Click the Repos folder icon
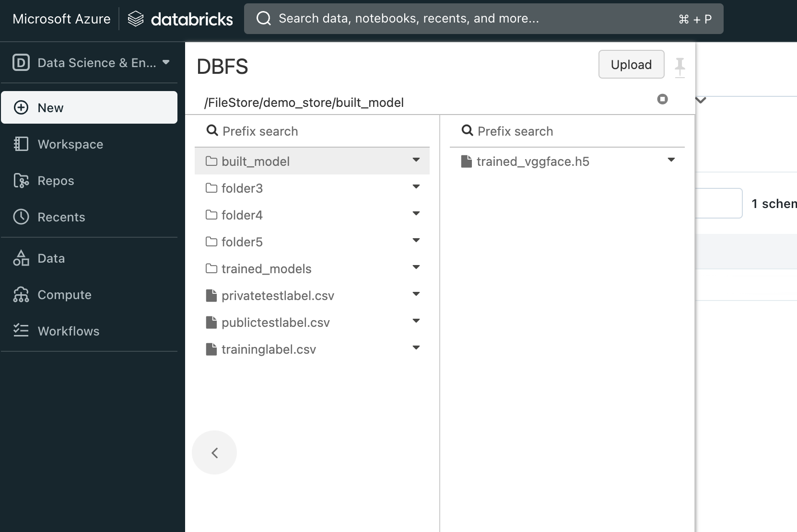This screenshot has height=532, width=797. [21, 181]
